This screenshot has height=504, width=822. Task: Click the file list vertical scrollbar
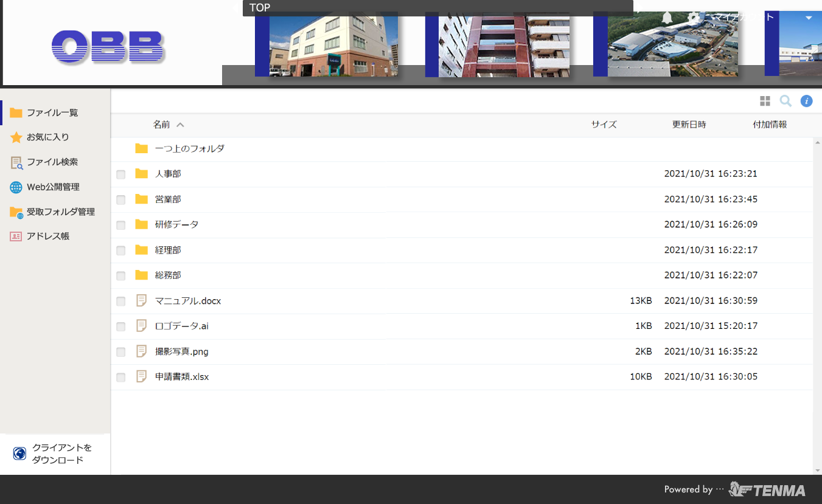coord(817,304)
